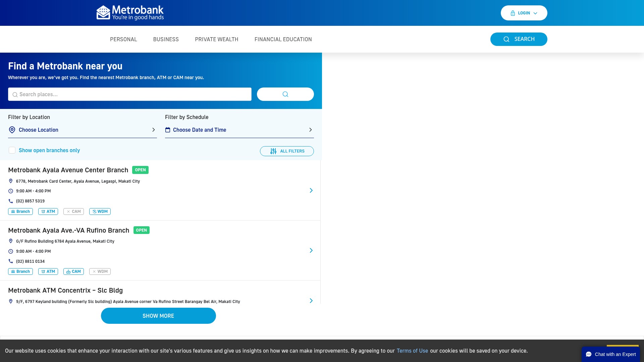The width and height of the screenshot is (644, 362).
Task: Click Metrobank ATM Concentrix – Slc Bldg title
Action: pos(65,290)
